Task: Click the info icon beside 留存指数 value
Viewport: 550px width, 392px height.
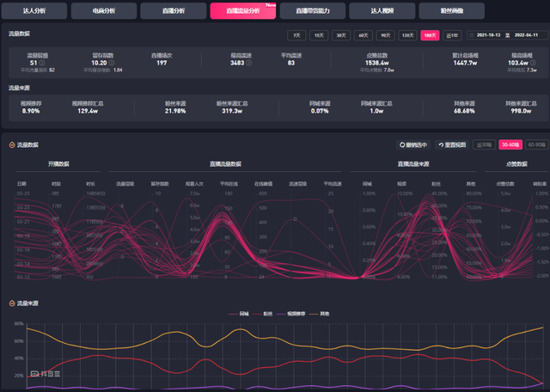Action: click(x=111, y=63)
